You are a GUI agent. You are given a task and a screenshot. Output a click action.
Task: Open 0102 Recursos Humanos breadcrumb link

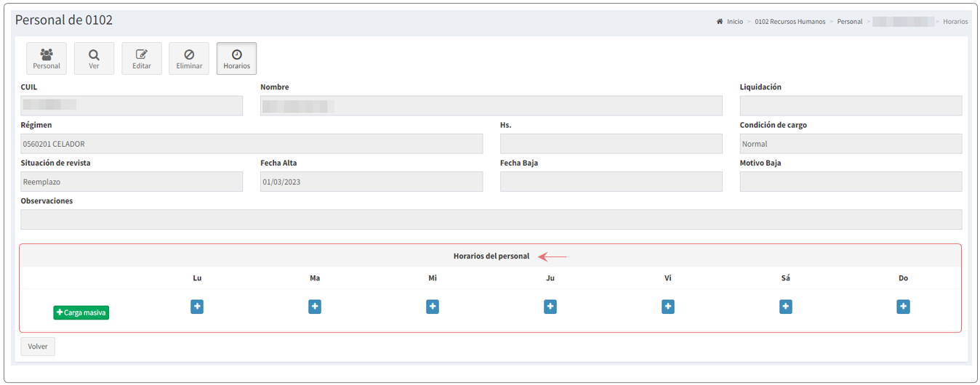[790, 22]
